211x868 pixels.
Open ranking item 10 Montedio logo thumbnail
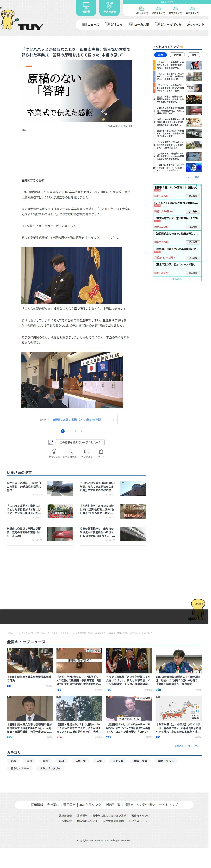click(194, 168)
